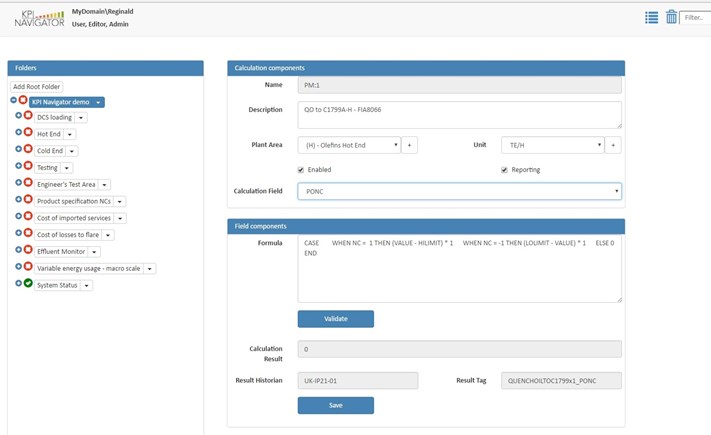Click red status icon beside Cost of losses to flare

(28, 233)
